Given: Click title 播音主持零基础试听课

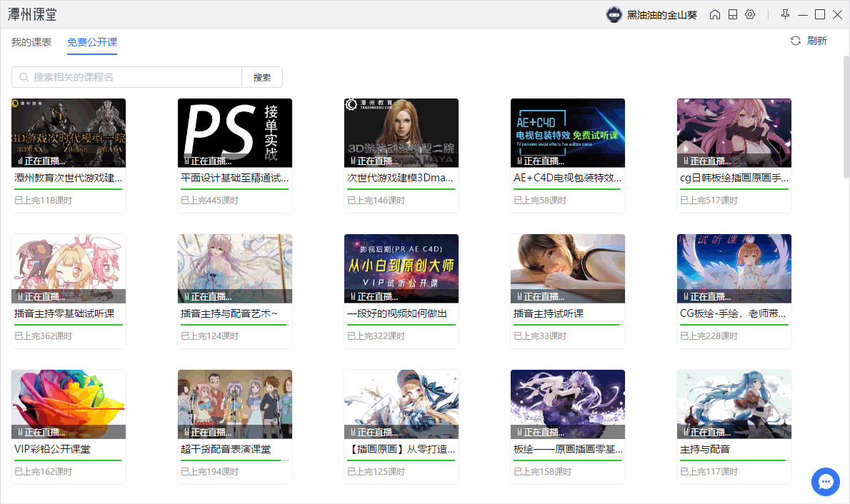Looking at the screenshot, I should tap(64, 313).
